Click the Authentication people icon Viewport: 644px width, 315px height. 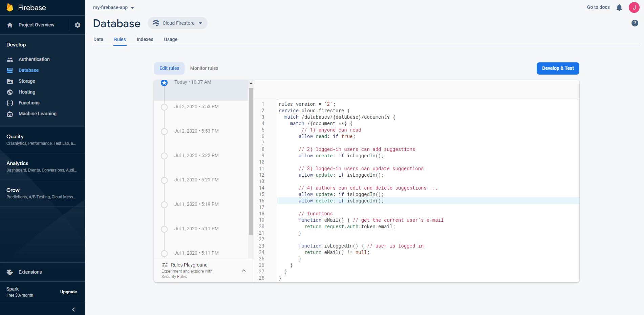pyautogui.click(x=10, y=60)
